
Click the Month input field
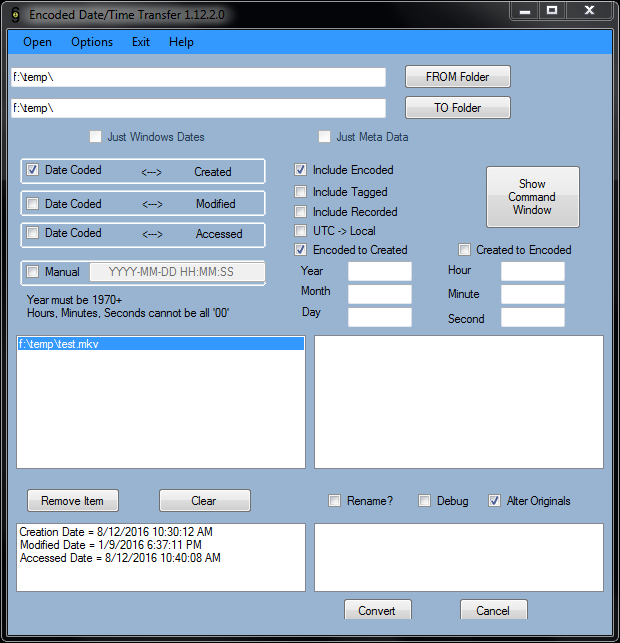click(380, 294)
